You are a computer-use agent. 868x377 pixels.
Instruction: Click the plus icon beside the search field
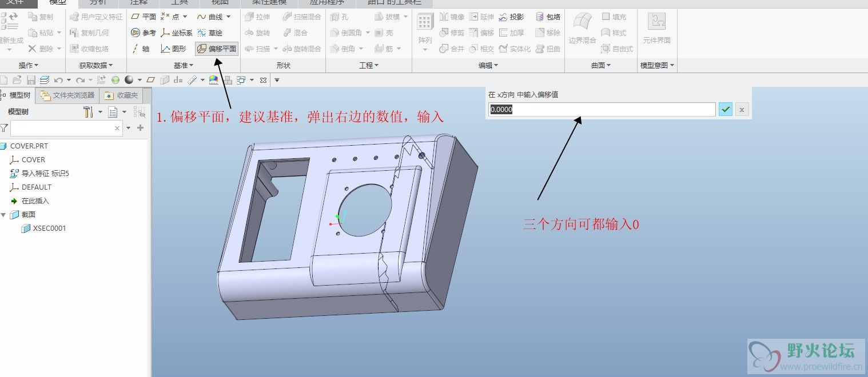(x=141, y=128)
